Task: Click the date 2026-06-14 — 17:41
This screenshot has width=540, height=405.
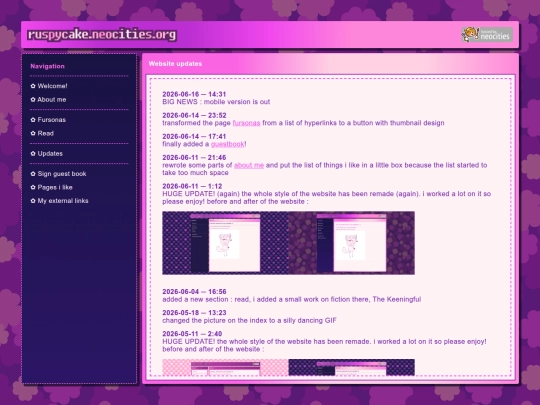Action: 194,136
